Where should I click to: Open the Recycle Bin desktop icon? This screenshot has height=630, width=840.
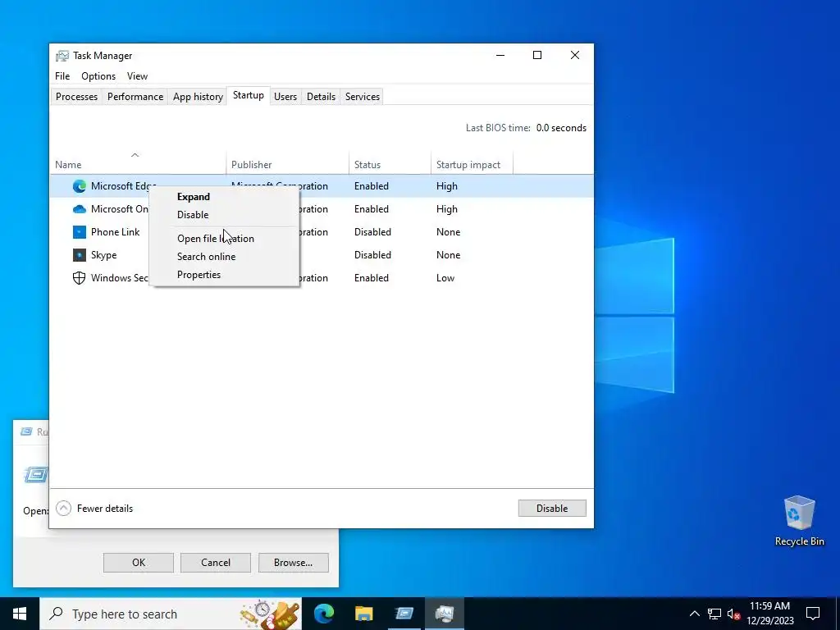[x=799, y=521]
